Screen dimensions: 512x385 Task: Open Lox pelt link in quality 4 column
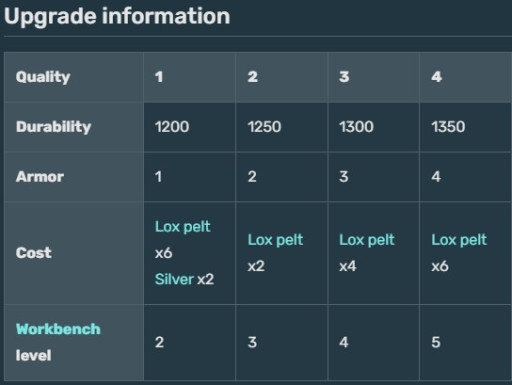[x=459, y=240]
